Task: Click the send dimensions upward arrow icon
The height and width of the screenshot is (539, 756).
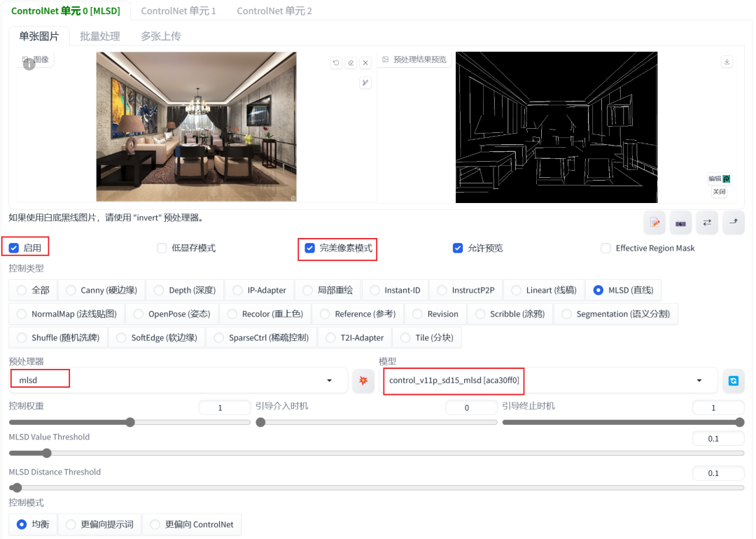Action: [x=734, y=223]
